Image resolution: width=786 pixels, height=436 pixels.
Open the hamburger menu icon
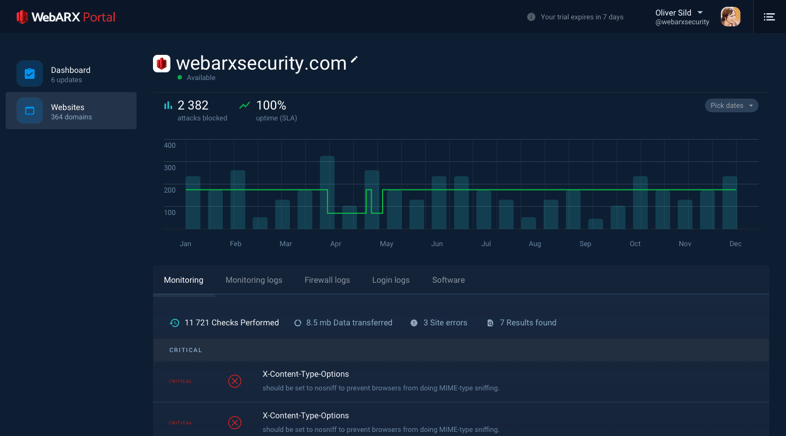[x=769, y=17]
